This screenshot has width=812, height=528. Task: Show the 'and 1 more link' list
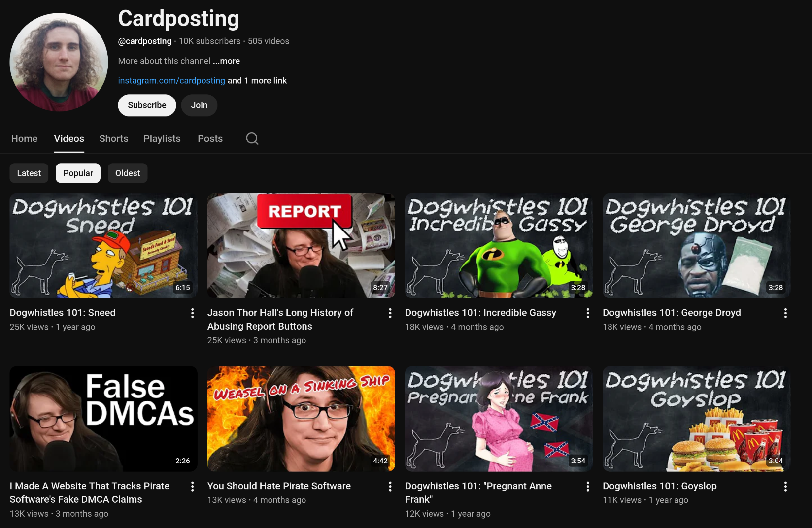257,81
